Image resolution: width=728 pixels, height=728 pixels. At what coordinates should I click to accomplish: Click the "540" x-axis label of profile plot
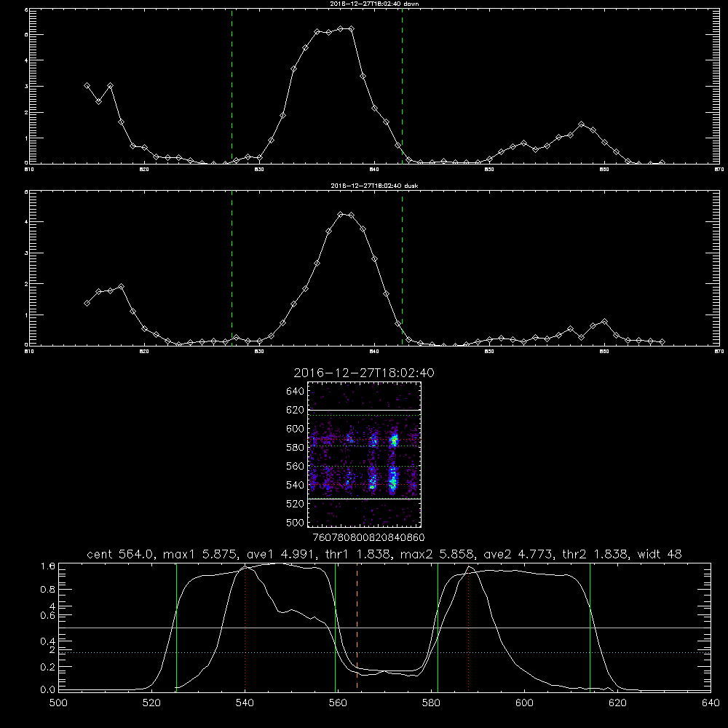tap(245, 703)
